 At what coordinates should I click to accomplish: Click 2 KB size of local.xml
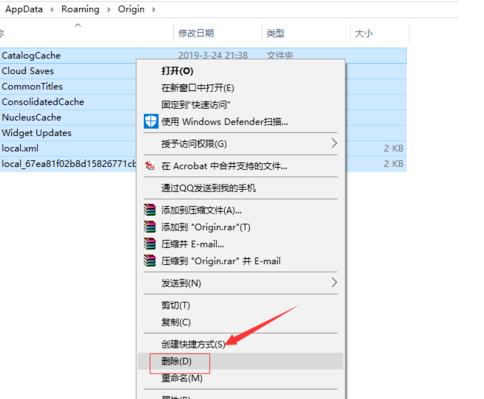[x=394, y=148]
